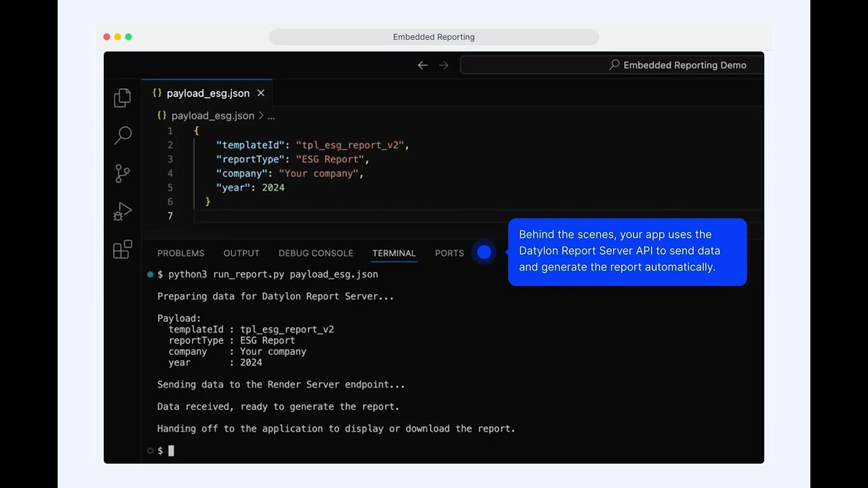Open the Search magnifier in activity bar
This screenshot has width=868, height=488.
click(x=123, y=136)
